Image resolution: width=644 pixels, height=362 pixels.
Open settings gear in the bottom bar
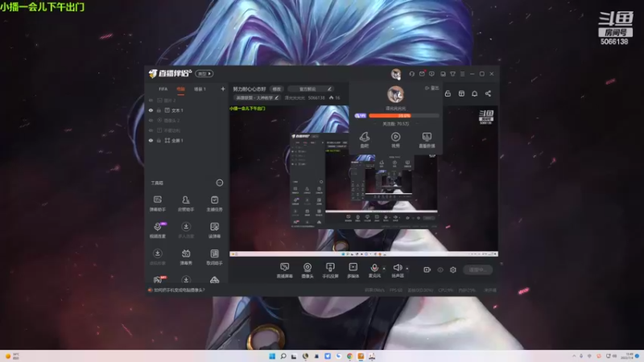pos(453,269)
